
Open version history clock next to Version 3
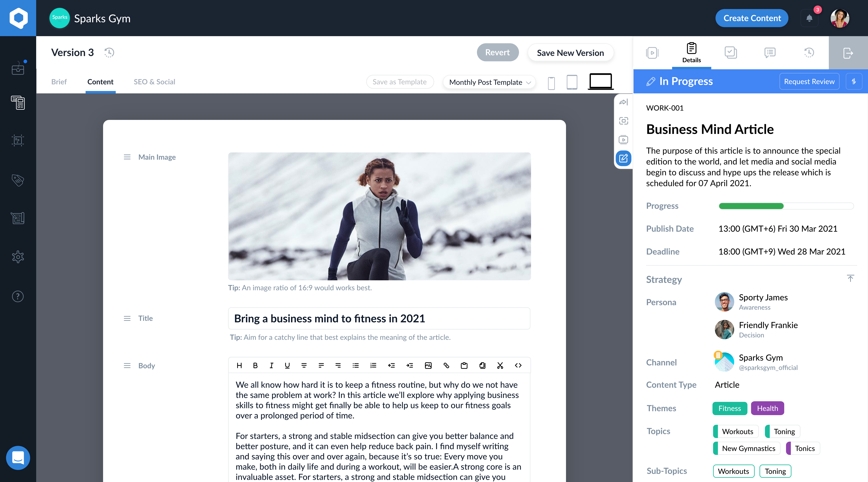click(x=109, y=53)
